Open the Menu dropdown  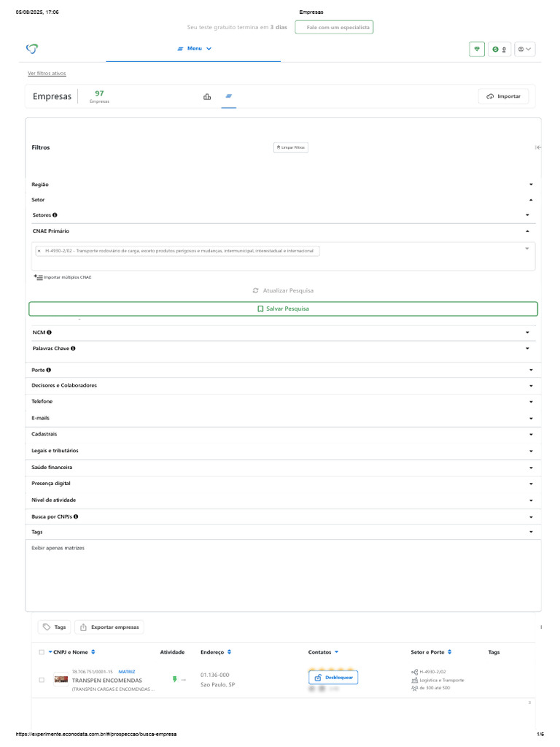click(x=194, y=49)
